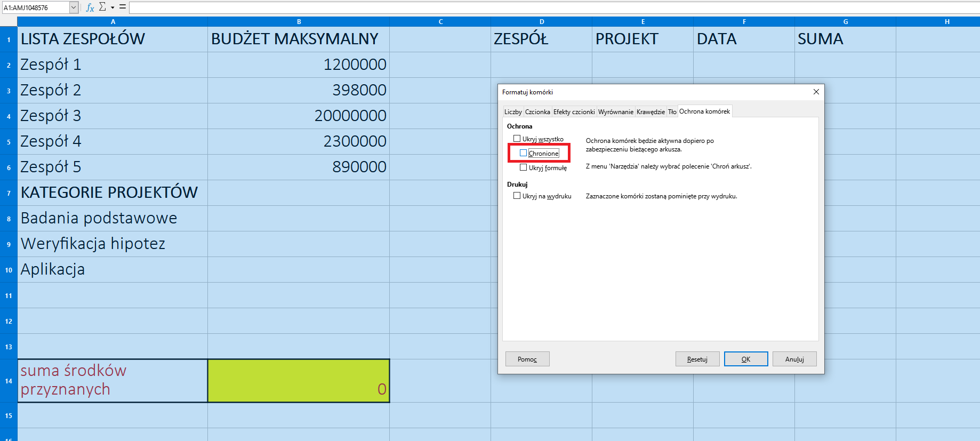
Task: Click the Resetuj button
Action: click(x=697, y=359)
